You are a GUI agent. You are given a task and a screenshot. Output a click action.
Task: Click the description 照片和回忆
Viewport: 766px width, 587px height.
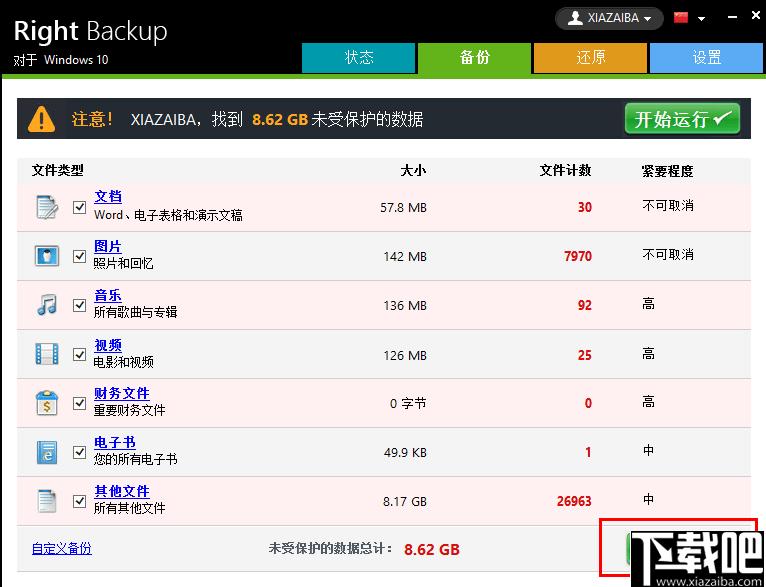[x=124, y=264]
